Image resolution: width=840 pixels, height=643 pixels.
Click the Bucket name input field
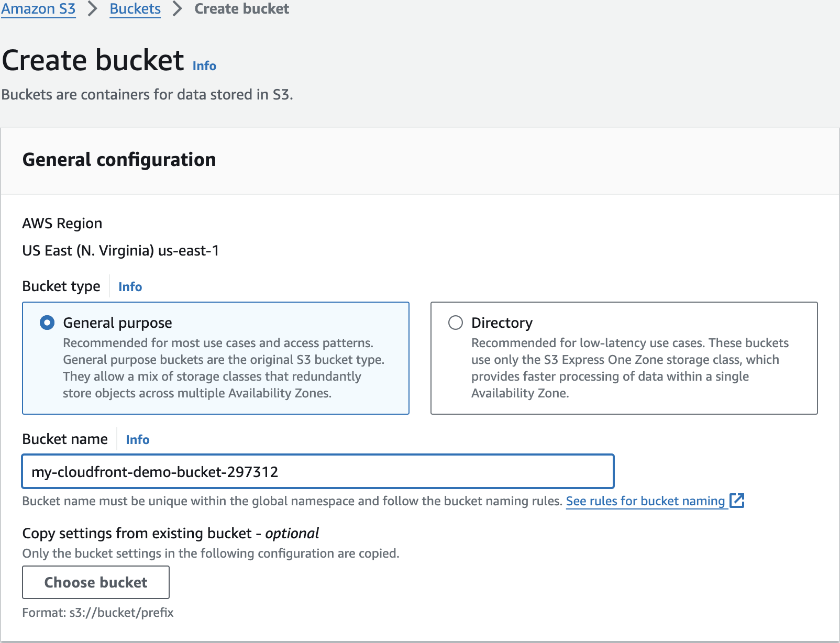coord(318,472)
